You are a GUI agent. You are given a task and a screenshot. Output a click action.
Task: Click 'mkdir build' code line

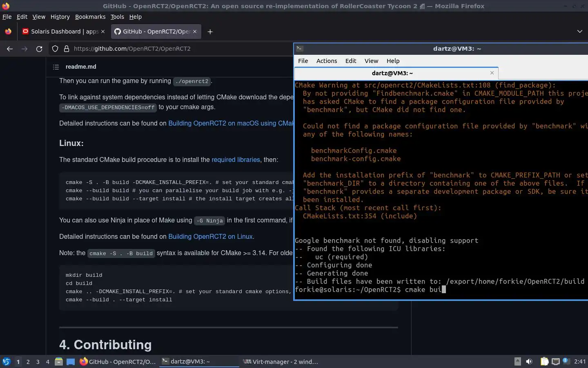click(84, 275)
